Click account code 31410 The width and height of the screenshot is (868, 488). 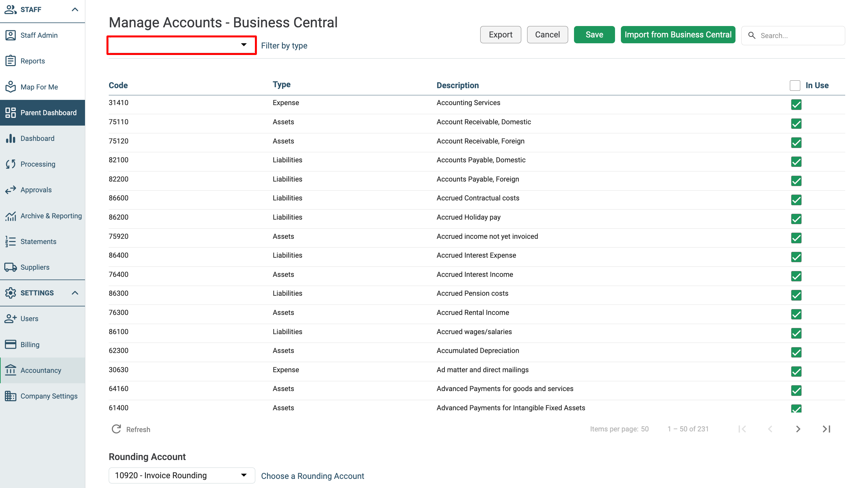tap(118, 103)
